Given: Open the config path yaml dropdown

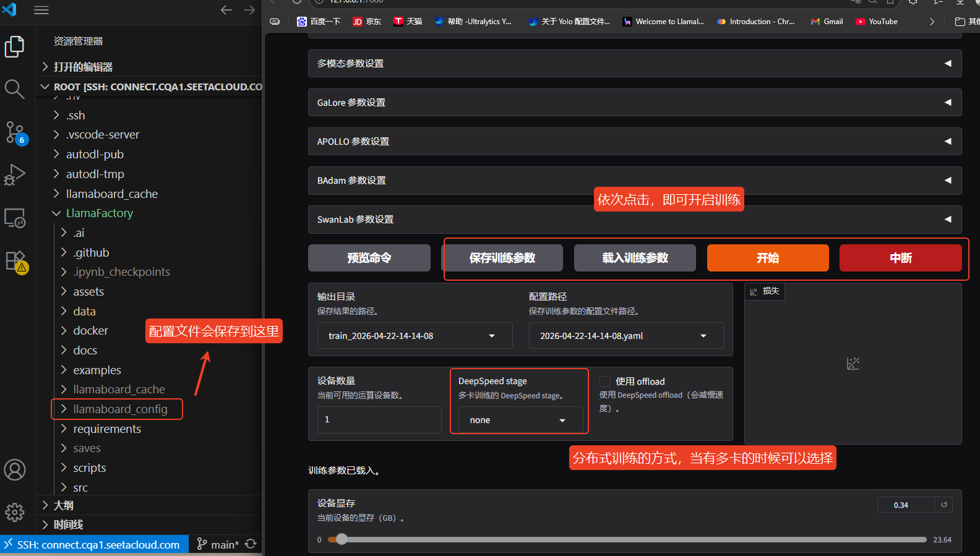Looking at the screenshot, I should pos(626,336).
